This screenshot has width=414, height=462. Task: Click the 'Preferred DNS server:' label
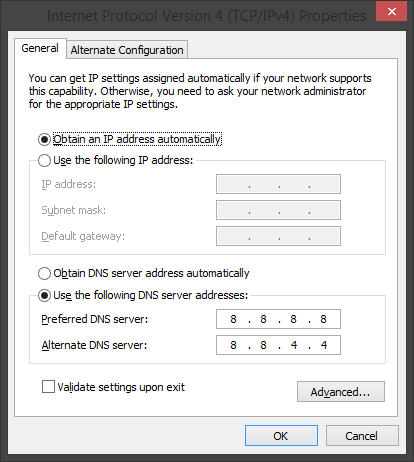coord(95,319)
